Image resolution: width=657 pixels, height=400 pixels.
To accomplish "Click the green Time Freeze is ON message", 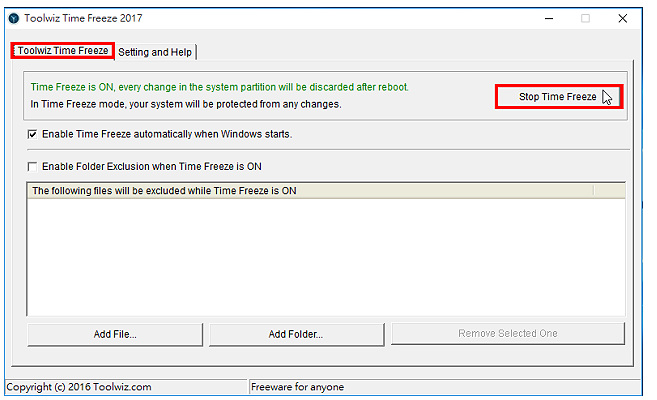I will [220, 87].
